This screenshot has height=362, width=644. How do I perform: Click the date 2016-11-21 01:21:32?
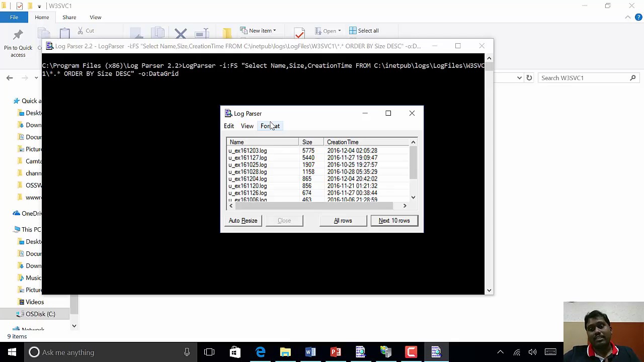click(352, 186)
